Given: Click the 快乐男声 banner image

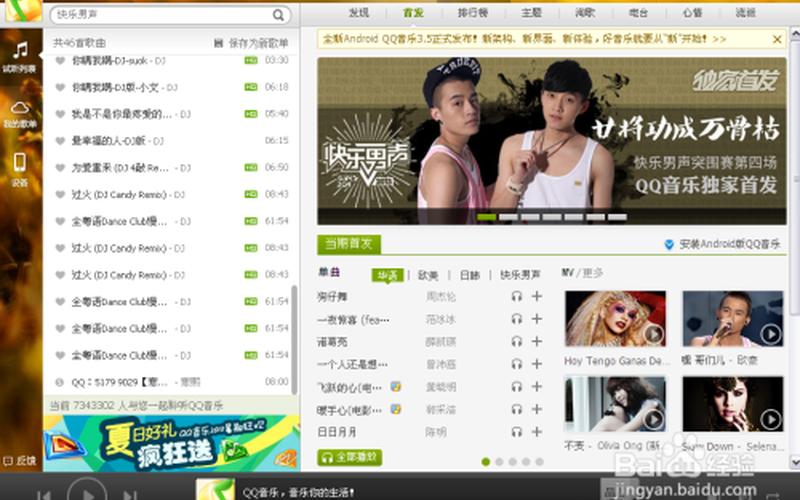Looking at the screenshot, I should [552, 141].
